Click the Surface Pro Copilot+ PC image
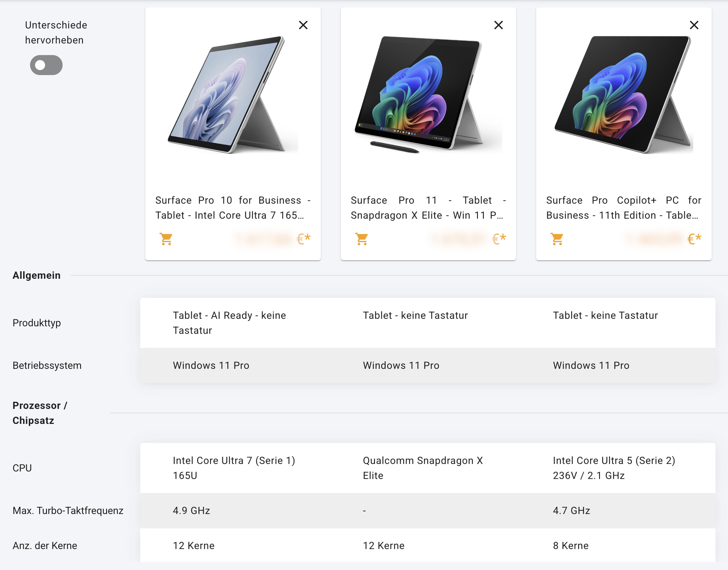 pyautogui.click(x=623, y=94)
